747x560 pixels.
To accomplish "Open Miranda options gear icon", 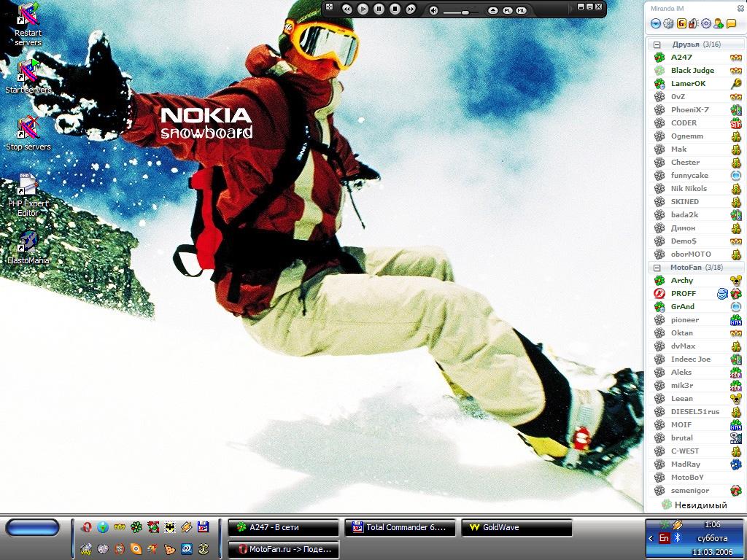I will click(x=706, y=23).
